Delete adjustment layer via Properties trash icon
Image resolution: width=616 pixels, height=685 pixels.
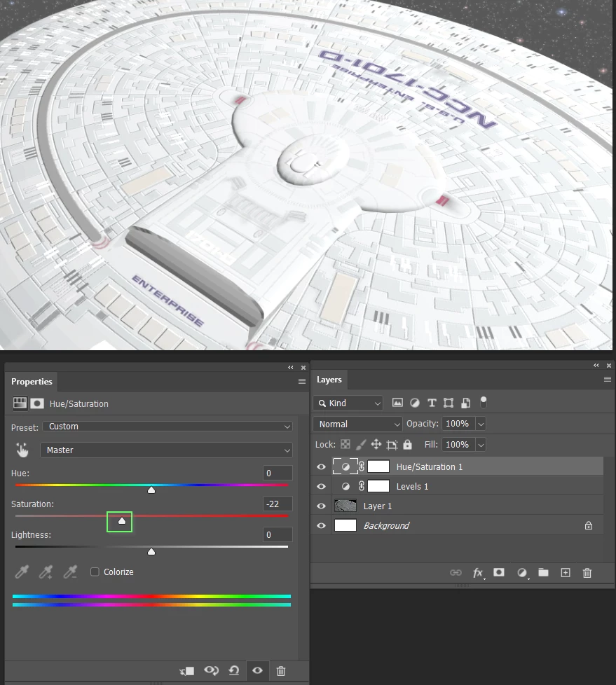click(281, 670)
